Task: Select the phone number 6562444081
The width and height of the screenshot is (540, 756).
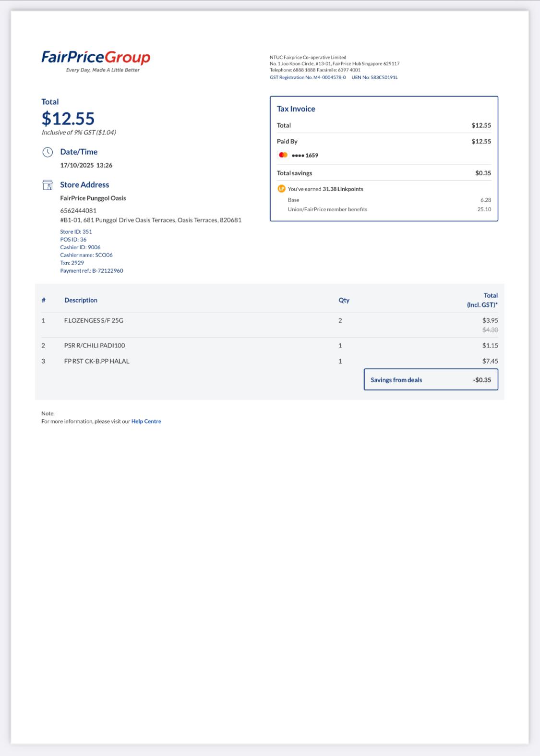Action: tap(78, 210)
